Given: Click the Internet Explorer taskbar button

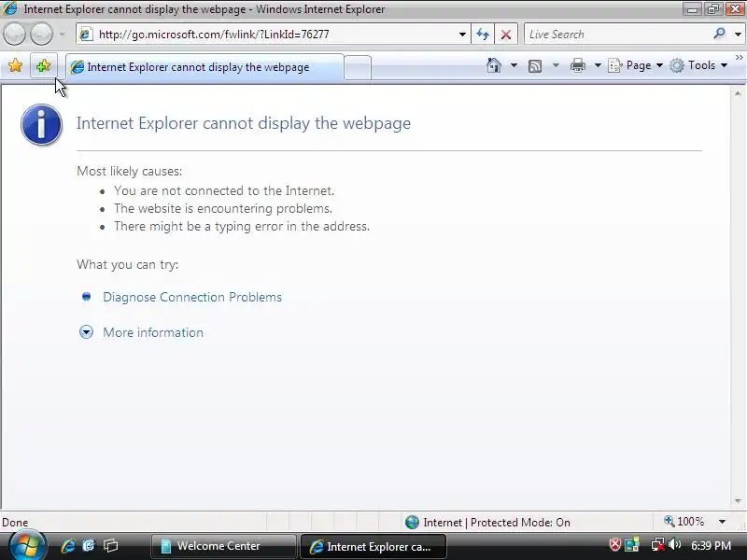Looking at the screenshot, I should pyautogui.click(x=373, y=546).
